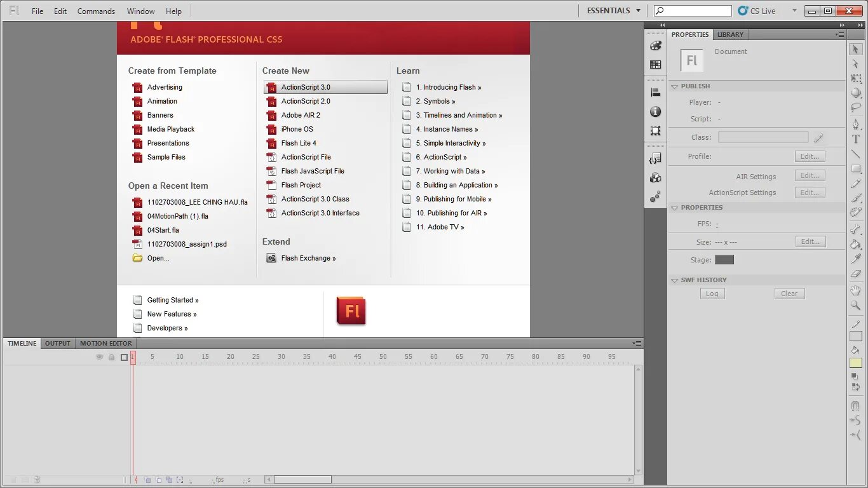Screen dimensions: 868x488
Task: Open the Timeline panel options menu
Action: 637,343
